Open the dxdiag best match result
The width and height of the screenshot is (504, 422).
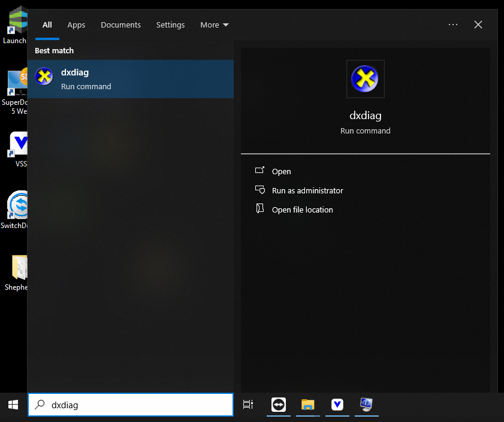(131, 79)
